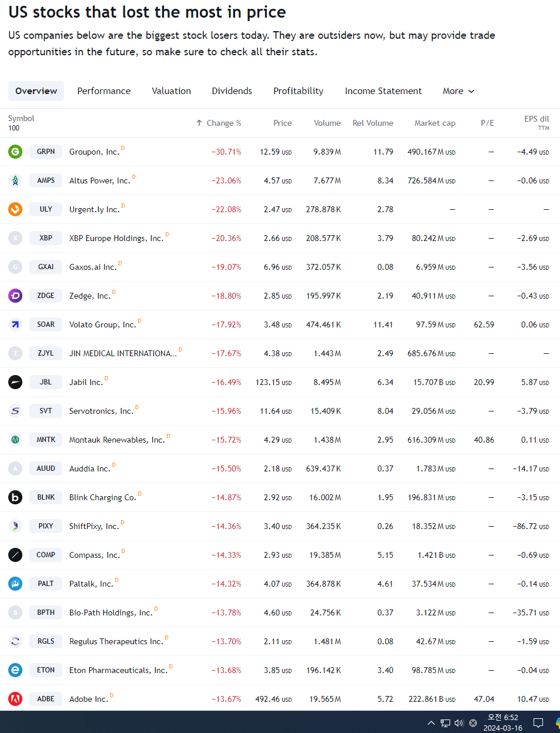Click the Altus Power logo icon
Screen dimensions: 560x733
pyautogui.click(x=15, y=180)
